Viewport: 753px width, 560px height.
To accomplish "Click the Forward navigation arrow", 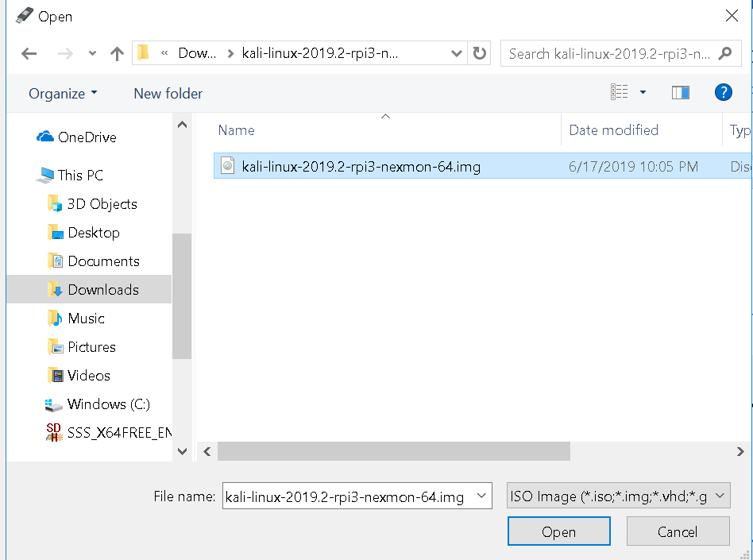I will (65, 53).
